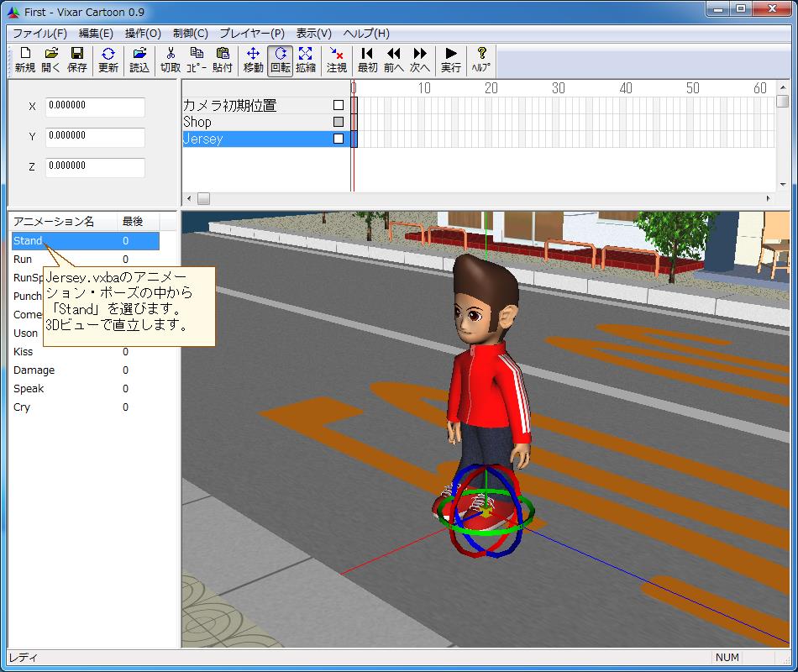Click the 新規 (New) toolbar icon
Image resolution: width=798 pixels, height=672 pixels.
(24, 60)
